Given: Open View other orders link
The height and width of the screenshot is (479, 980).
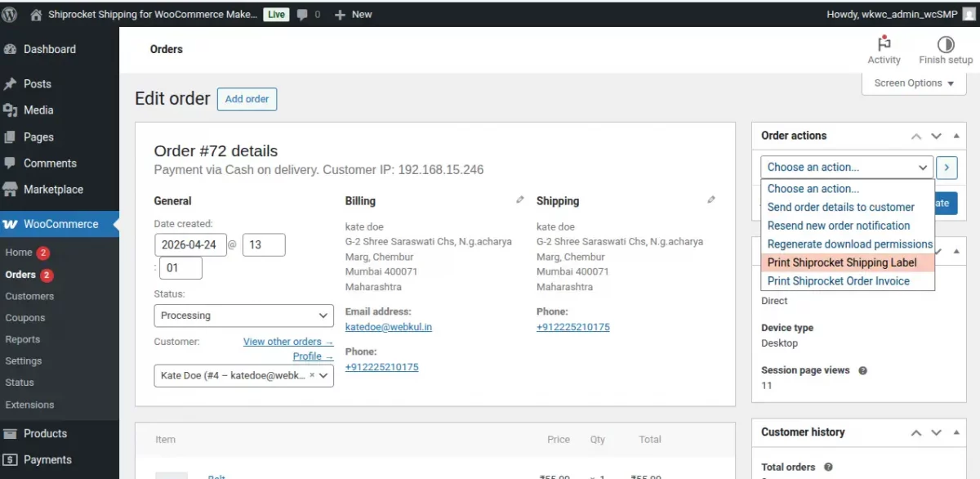Looking at the screenshot, I should [x=288, y=342].
